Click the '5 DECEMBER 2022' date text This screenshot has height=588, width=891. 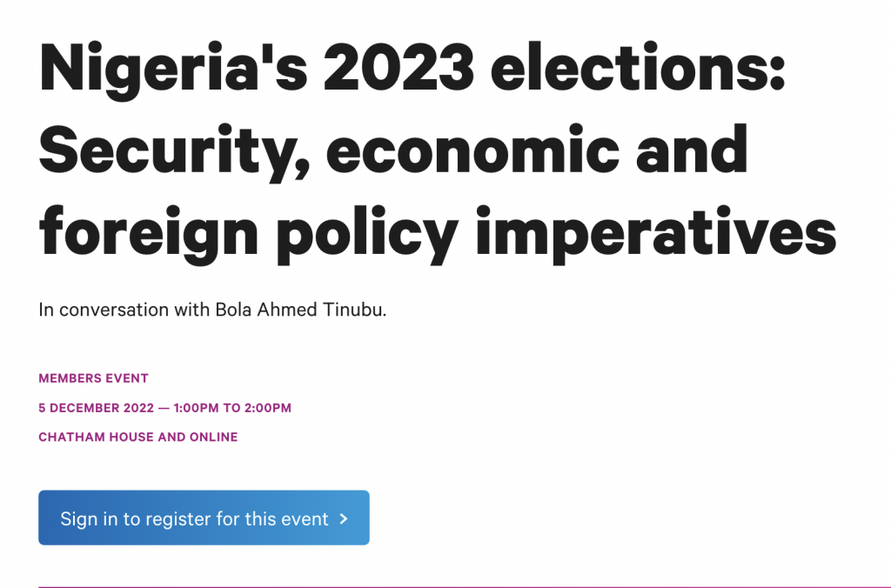pos(96,408)
